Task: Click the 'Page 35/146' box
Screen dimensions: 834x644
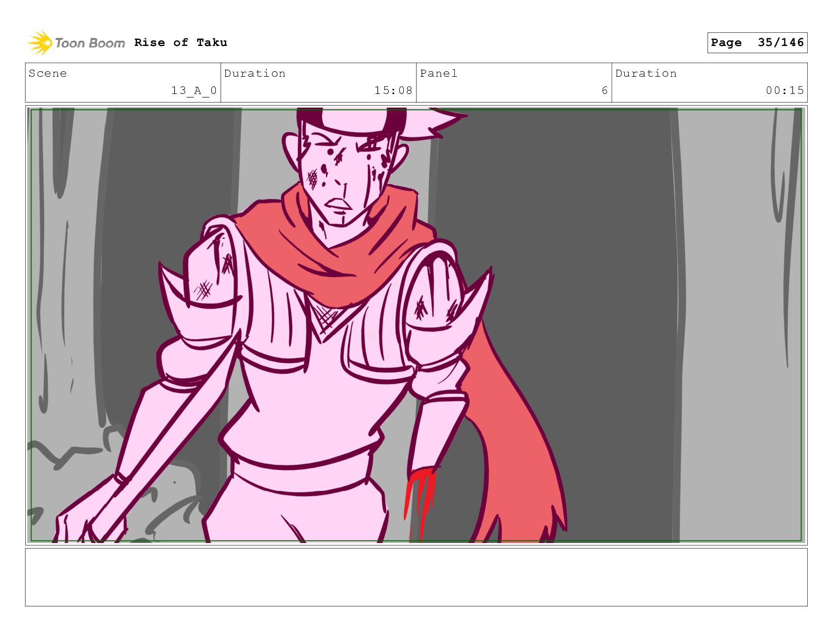Action: 757,42
